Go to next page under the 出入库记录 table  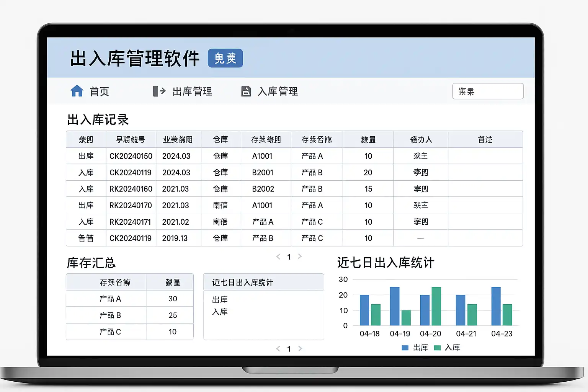300,256
